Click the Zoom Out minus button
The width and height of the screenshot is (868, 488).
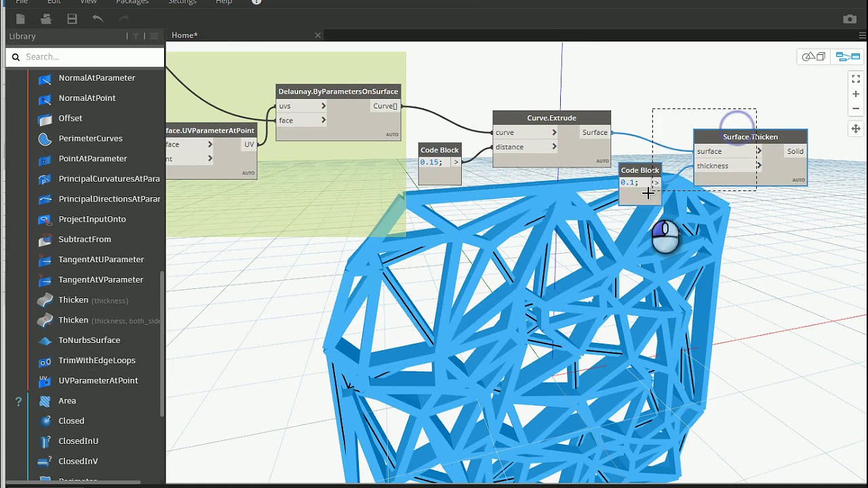click(856, 108)
